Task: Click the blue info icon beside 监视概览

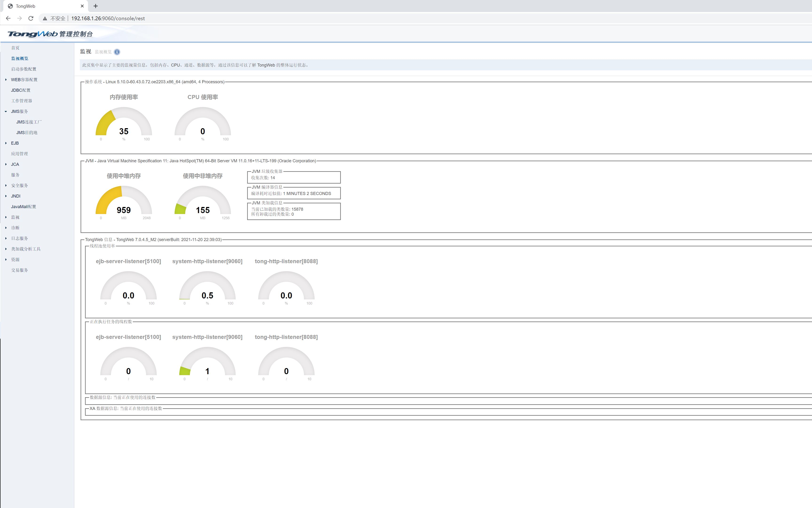Action: [x=117, y=52]
